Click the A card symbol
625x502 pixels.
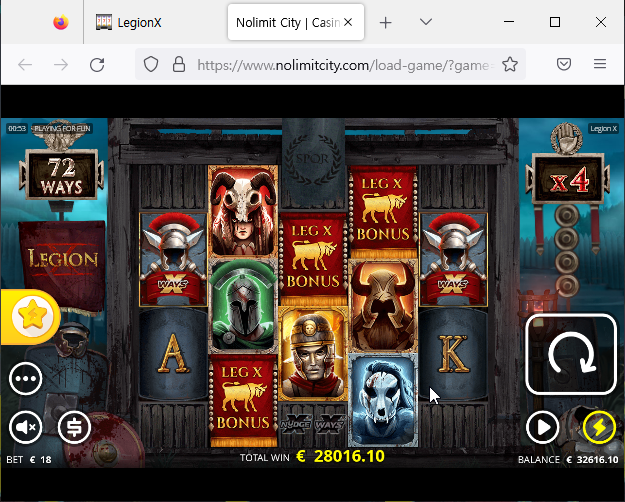173,353
